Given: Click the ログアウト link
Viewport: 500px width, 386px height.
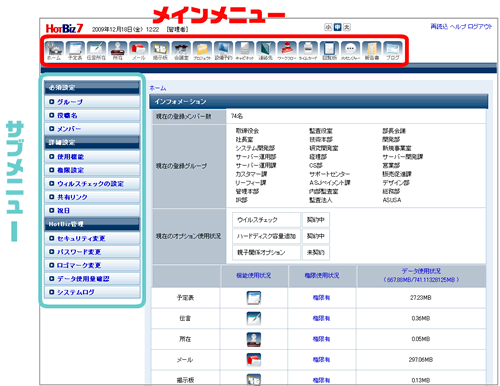Looking at the screenshot, I should pos(480,26).
